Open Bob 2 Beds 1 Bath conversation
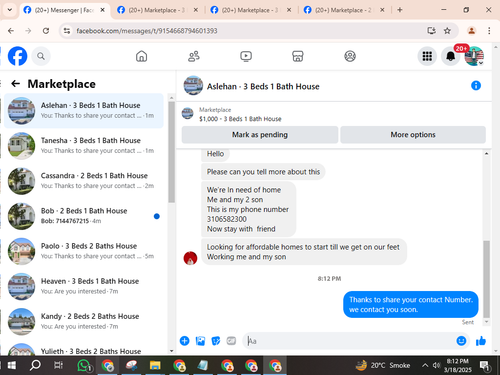This screenshot has height=375, width=500. pos(84,216)
